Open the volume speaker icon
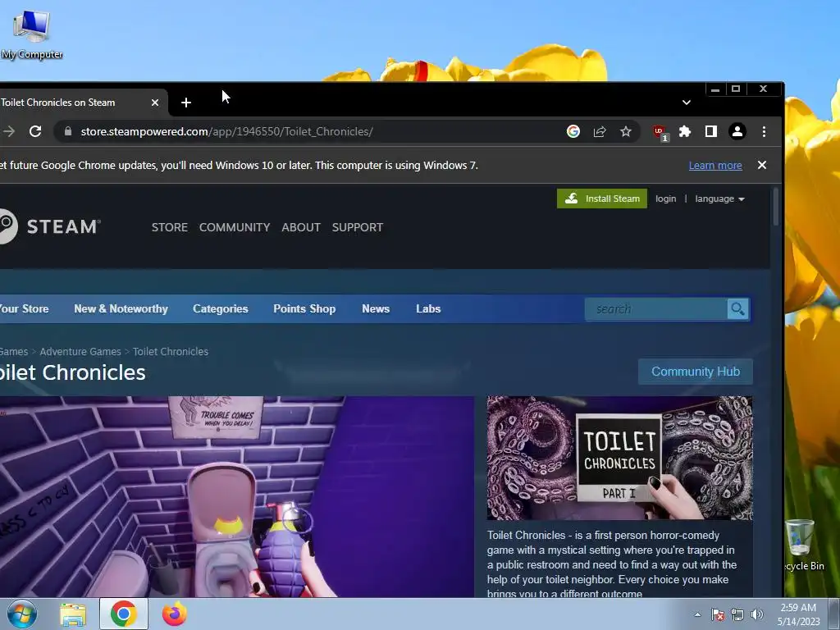The height and width of the screenshot is (630, 840). tap(757, 614)
